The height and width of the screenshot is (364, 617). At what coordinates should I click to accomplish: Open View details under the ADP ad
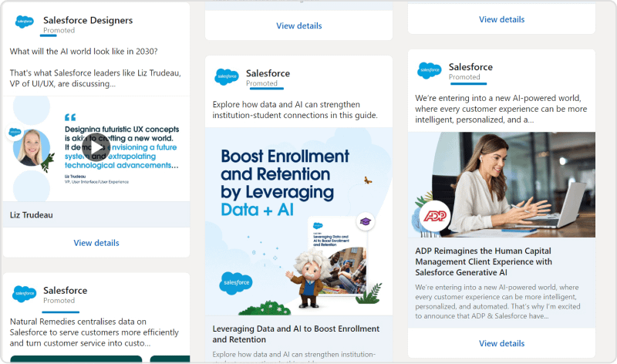pos(501,343)
